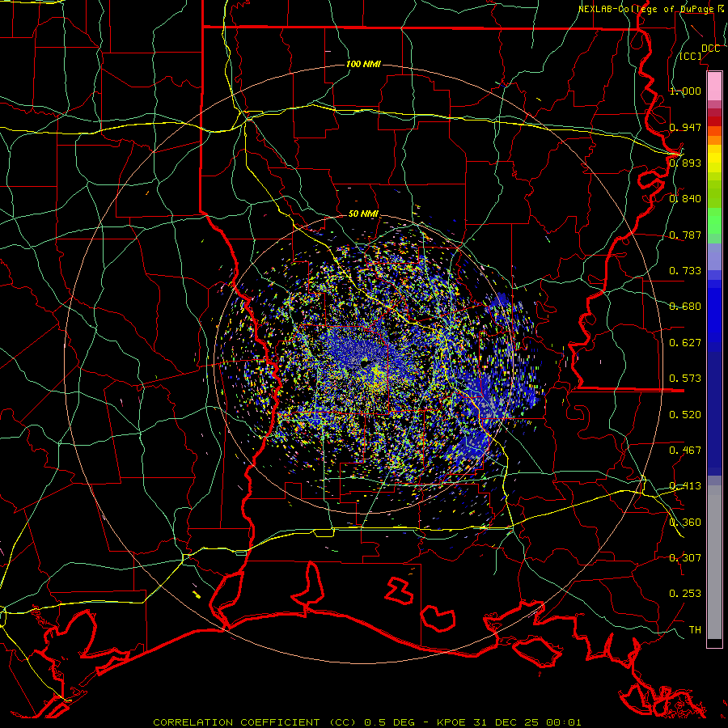Click the 1.000 value on the color scale
This screenshot has width=728, height=728.
(685, 91)
